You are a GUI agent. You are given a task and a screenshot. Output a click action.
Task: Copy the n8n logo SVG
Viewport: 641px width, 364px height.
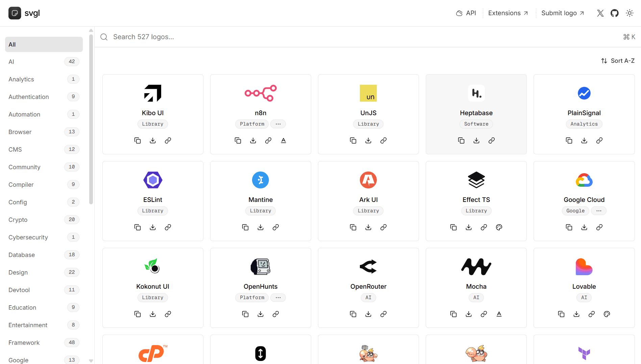[238, 140]
